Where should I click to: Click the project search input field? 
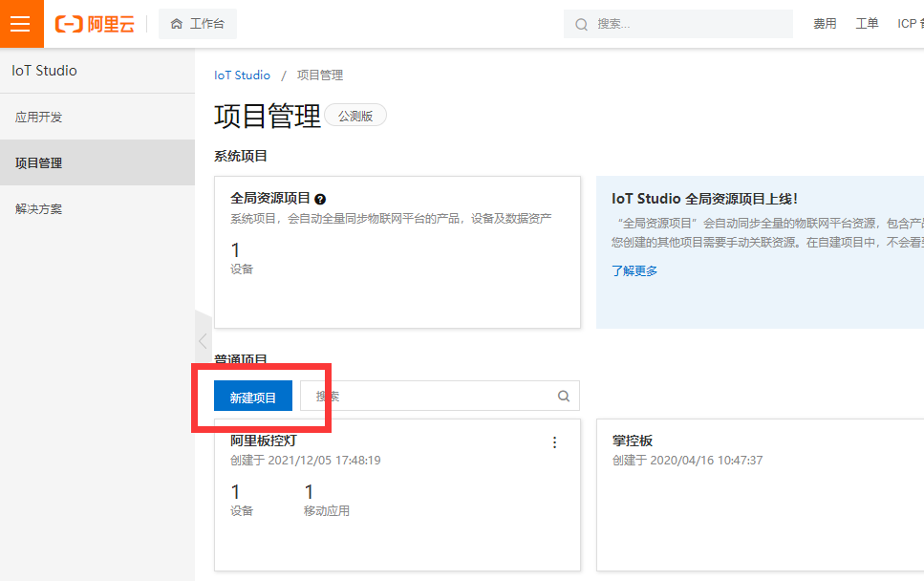pyautogui.click(x=440, y=396)
